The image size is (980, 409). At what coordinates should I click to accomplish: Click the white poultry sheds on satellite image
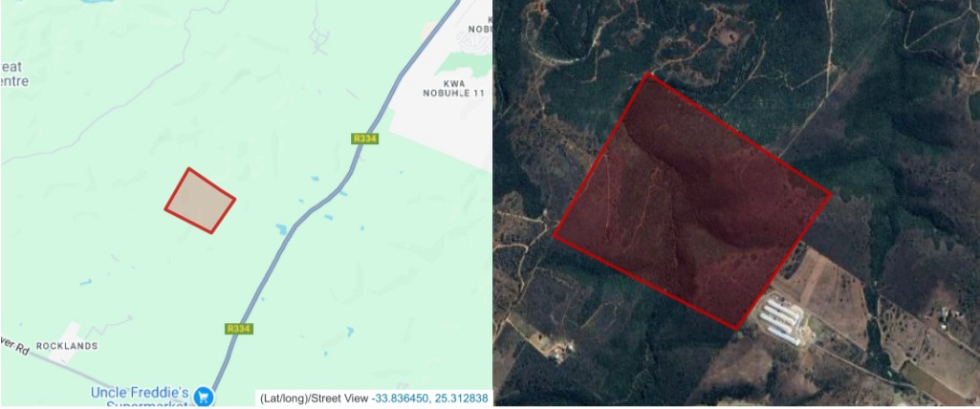780,320
